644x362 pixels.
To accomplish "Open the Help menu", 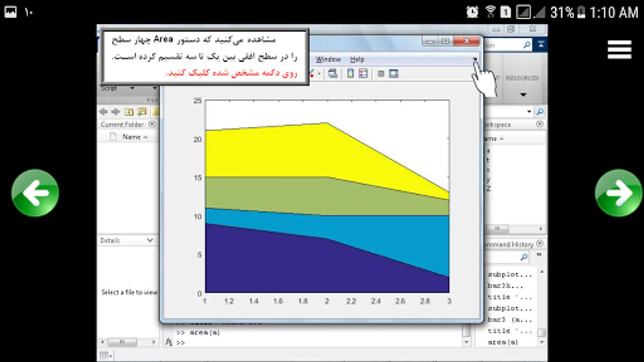I will (x=357, y=59).
